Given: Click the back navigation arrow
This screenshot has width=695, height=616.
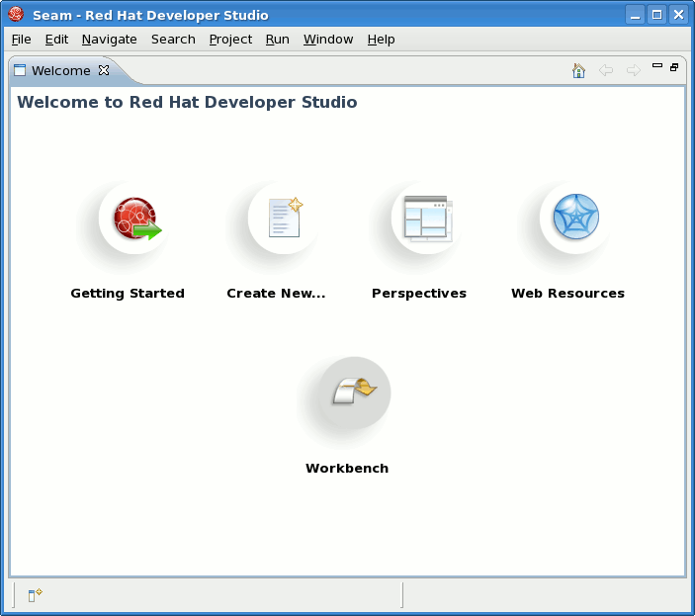Looking at the screenshot, I should click(x=606, y=70).
